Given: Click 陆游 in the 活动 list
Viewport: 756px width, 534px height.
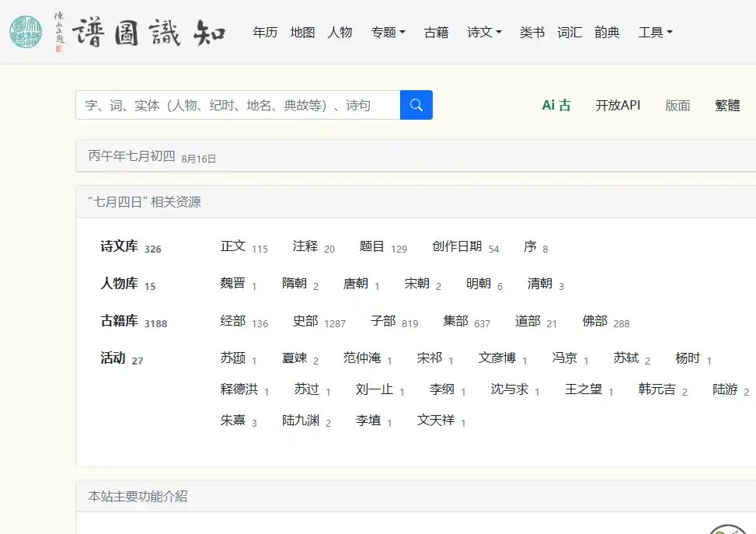Looking at the screenshot, I should 725,389.
